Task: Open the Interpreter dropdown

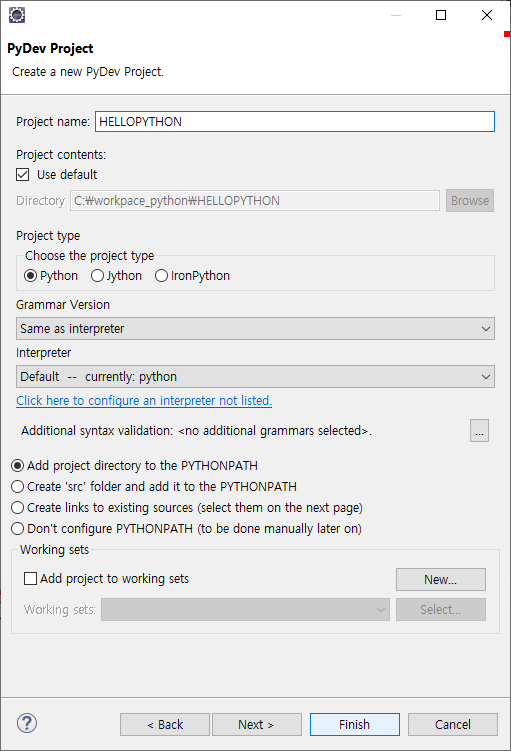Action: [x=255, y=376]
